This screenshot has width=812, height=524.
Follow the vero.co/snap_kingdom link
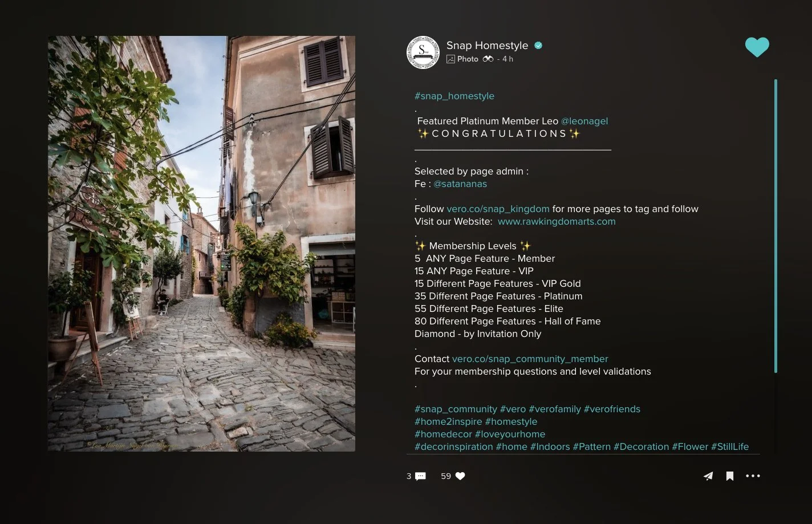[x=498, y=209]
